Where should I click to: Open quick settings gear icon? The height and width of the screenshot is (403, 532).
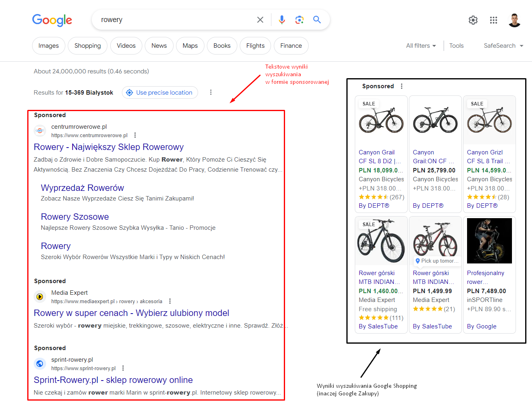click(x=473, y=20)
